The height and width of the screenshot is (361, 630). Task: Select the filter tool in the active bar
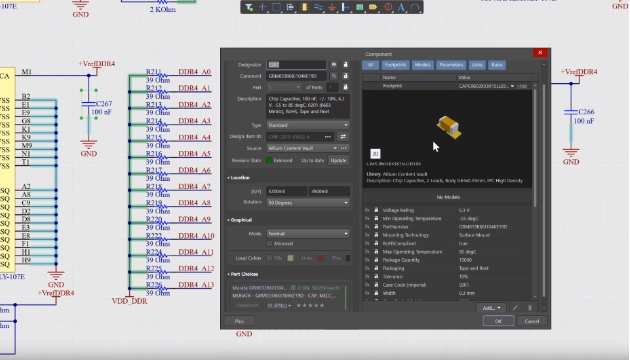point(249,7)
